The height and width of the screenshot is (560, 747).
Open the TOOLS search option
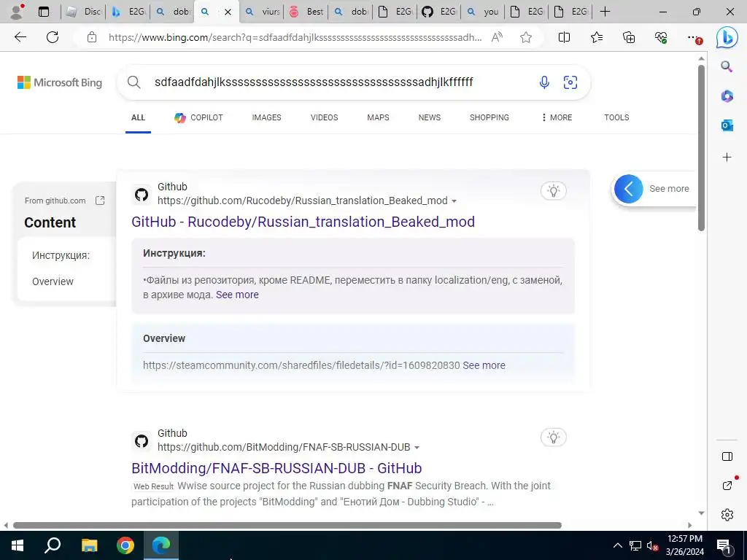(x=616, y=117)
